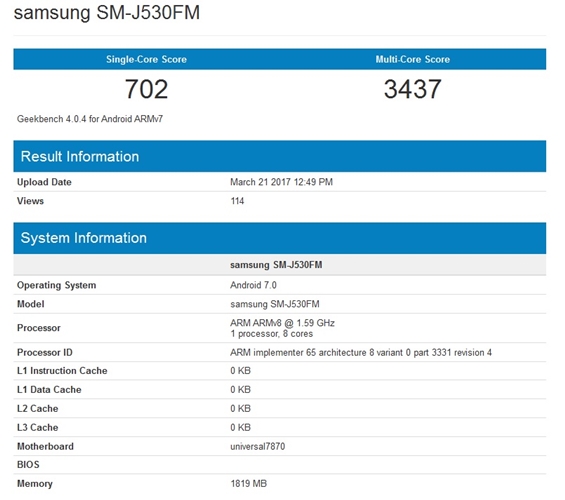Screen dimensions: 565x500
Task: Click the Result Information section header
Action: pyautogui.click(x=280, y=156)
